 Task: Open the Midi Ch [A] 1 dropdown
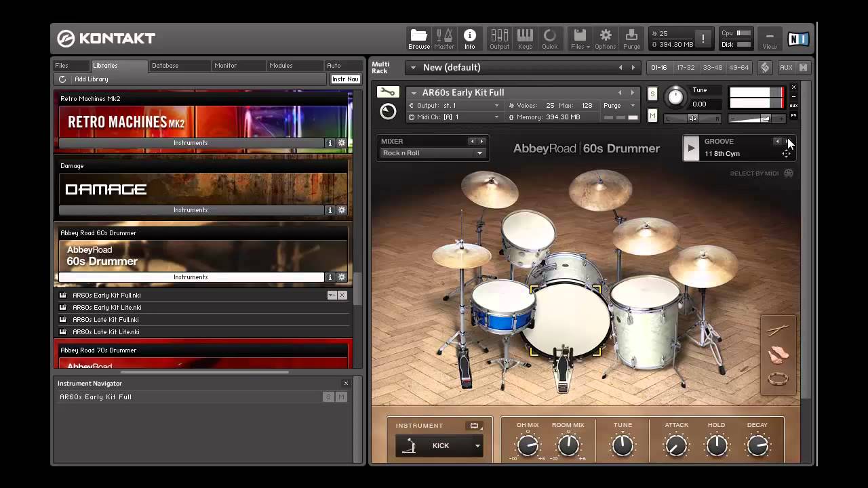tap(454, 117)
